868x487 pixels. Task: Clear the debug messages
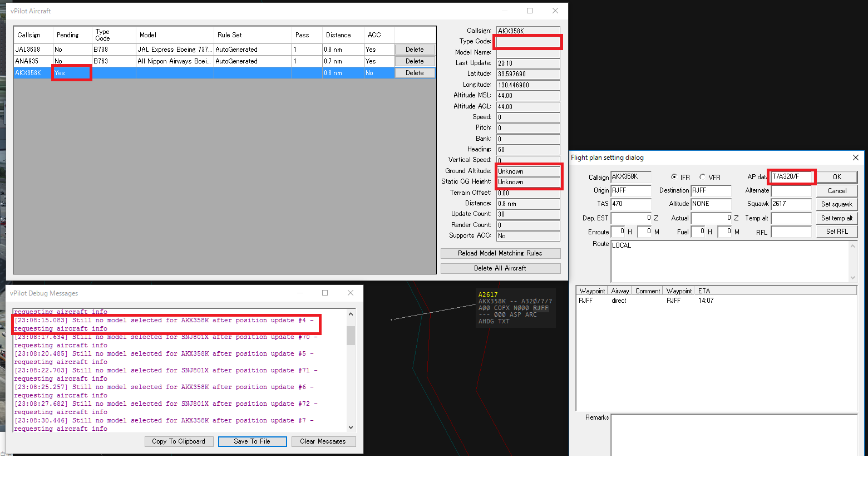click(323, 441)
